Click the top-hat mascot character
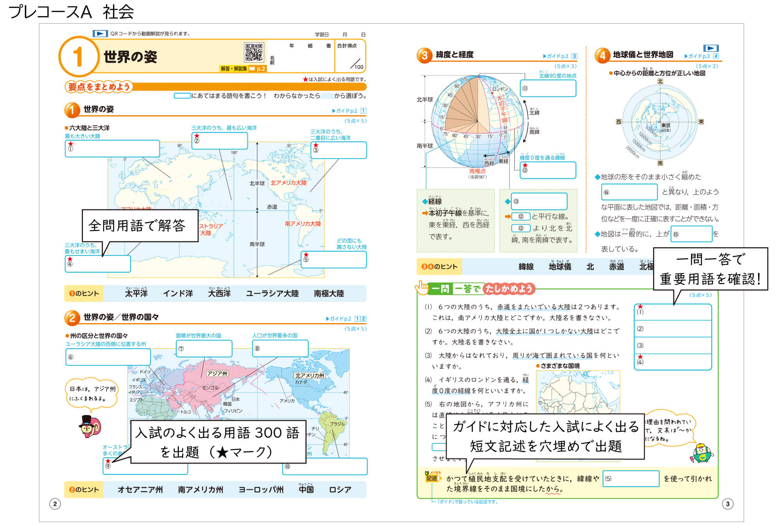The width and height of the screenshot is (783, 532). 90,426
